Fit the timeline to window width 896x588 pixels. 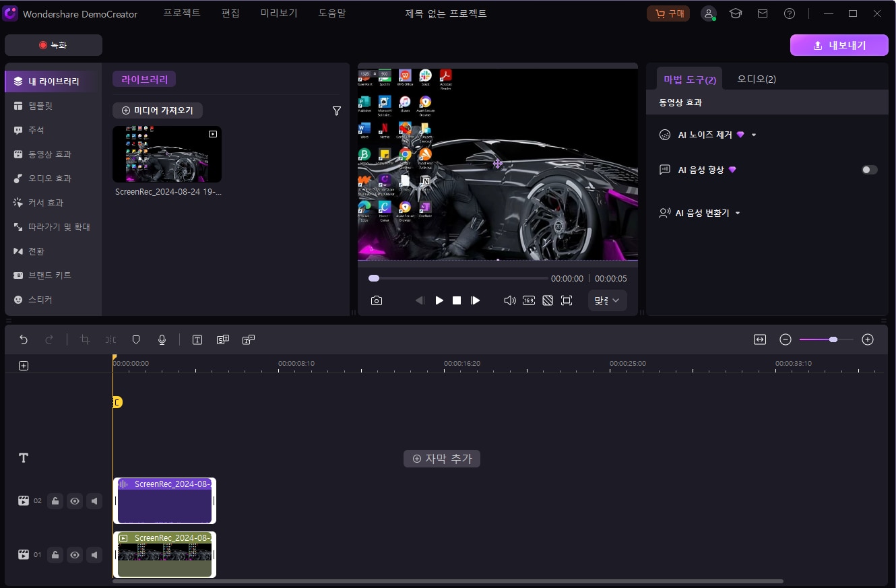tap(760, 339)
